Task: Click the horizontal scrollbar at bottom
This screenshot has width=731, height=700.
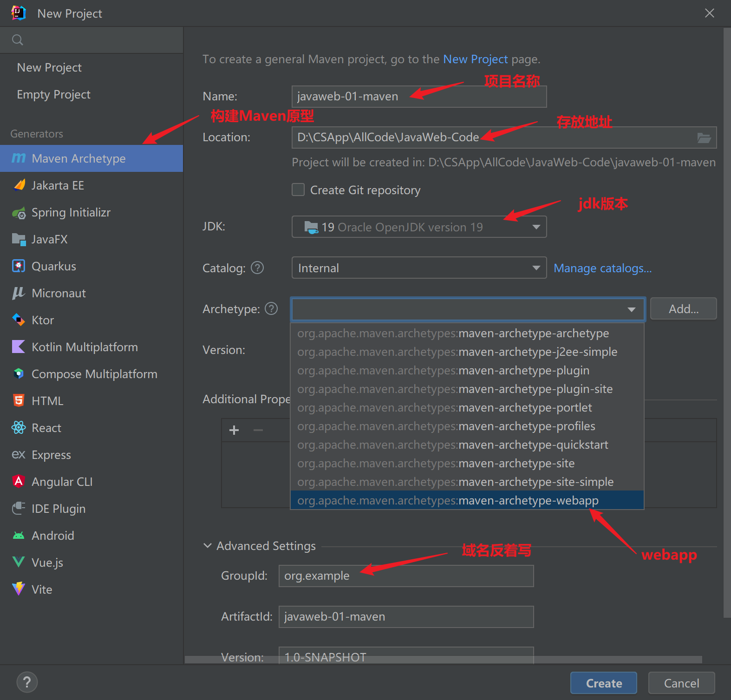Action: (x=444, y=660)
